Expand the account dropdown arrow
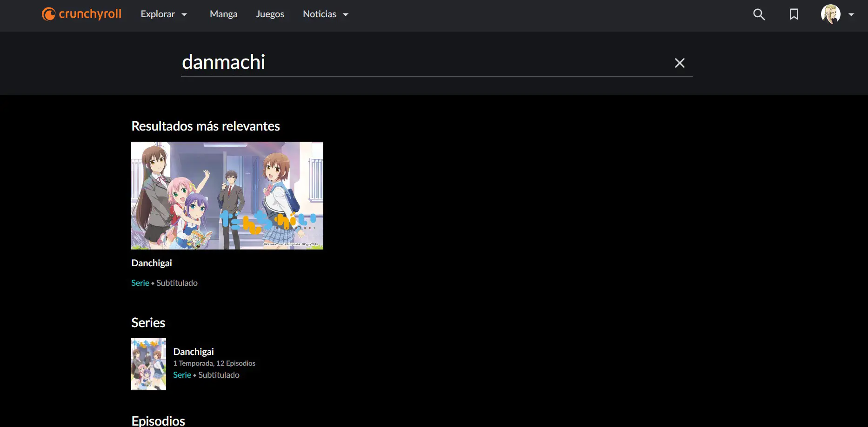This screenshot has width=868, height=427. point(851,14)
